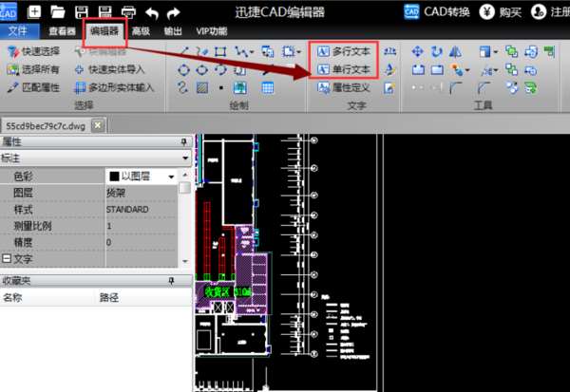The width and height of the screenshot is (570, 392).
Task: Pin the 属性 properties panel
Action: (x=184, y=141)
